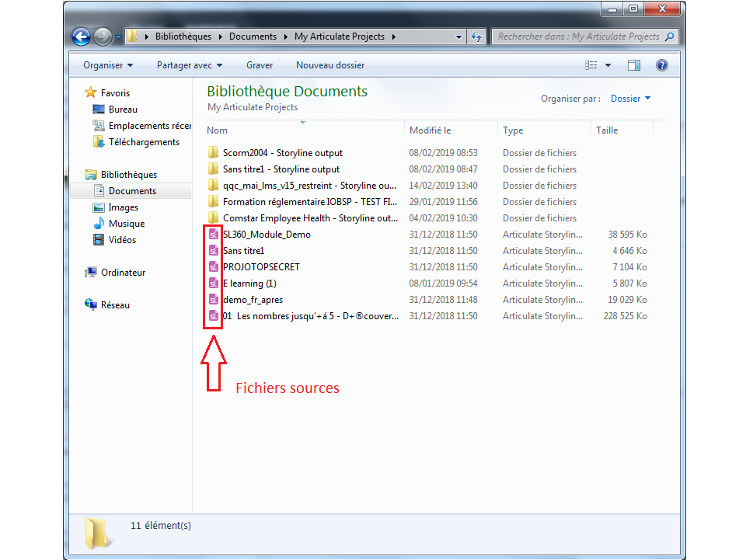Click the Bibliothèques breadcrumb

click(183, 37)
